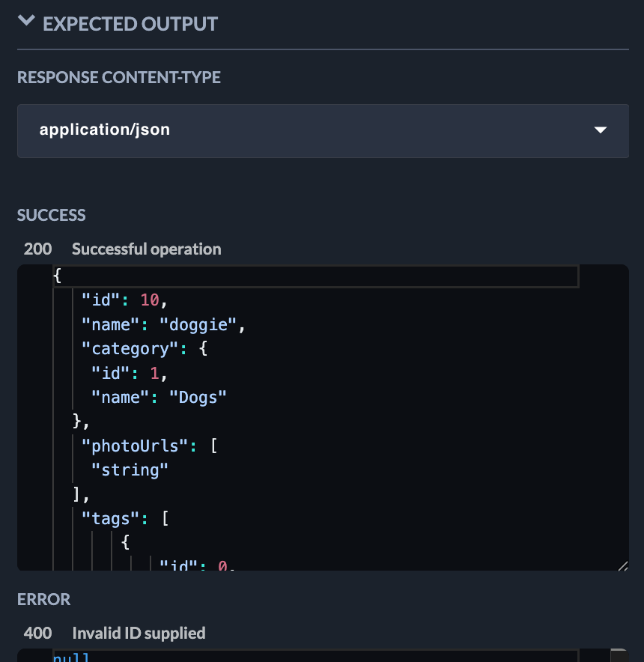The width and height of the screenshot is (644, 662).
Task: Grab the response box resize handle
Action: pos(622,566)
